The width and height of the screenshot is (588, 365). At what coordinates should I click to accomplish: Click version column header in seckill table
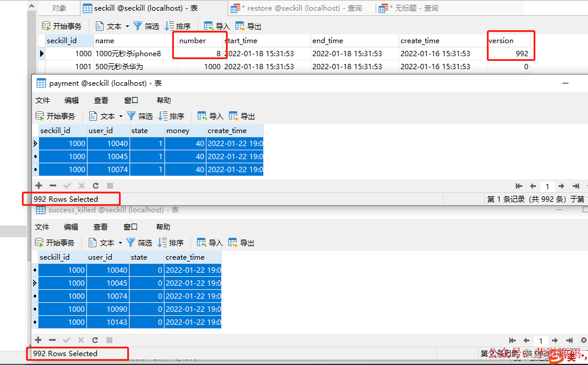509,40
